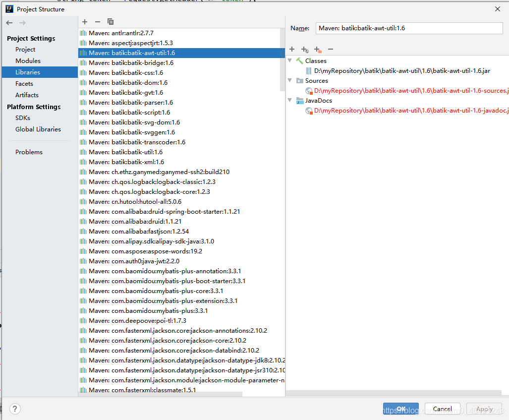Collapse the Sources tree node
509x420 pixels.
(290, 80)
